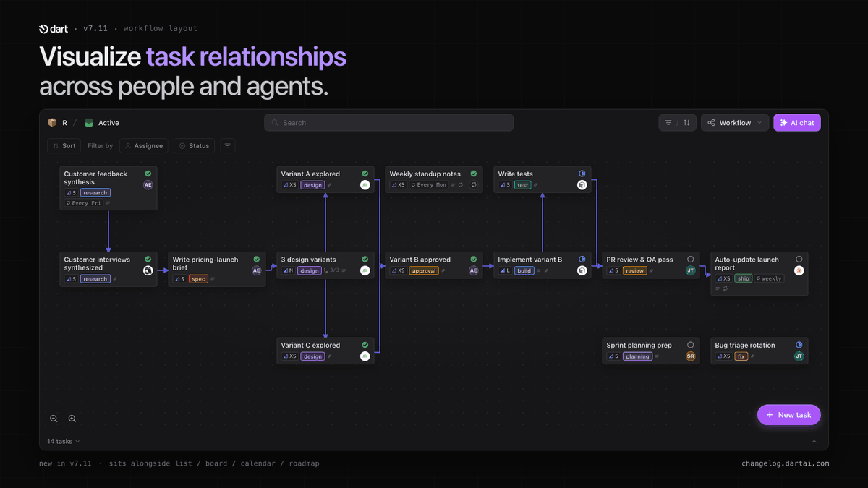Mark Auto-update launch report as complete
Image resolution: width=868 pixels, height=488 pixels.
[799, 260]
